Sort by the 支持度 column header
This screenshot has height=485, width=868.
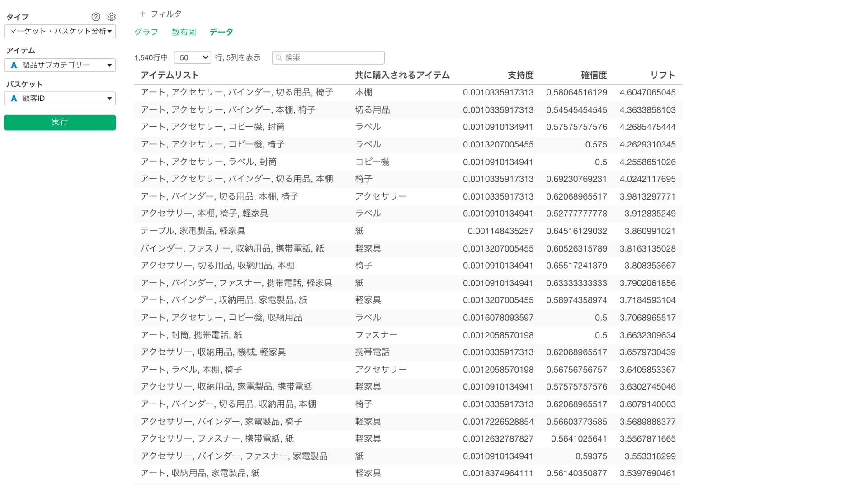(520, 75)
